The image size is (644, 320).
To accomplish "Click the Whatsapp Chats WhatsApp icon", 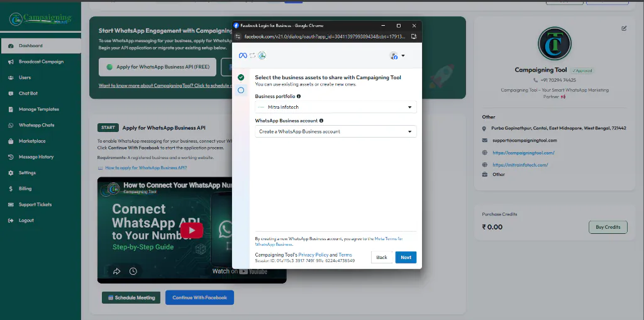I will (11, 125).
